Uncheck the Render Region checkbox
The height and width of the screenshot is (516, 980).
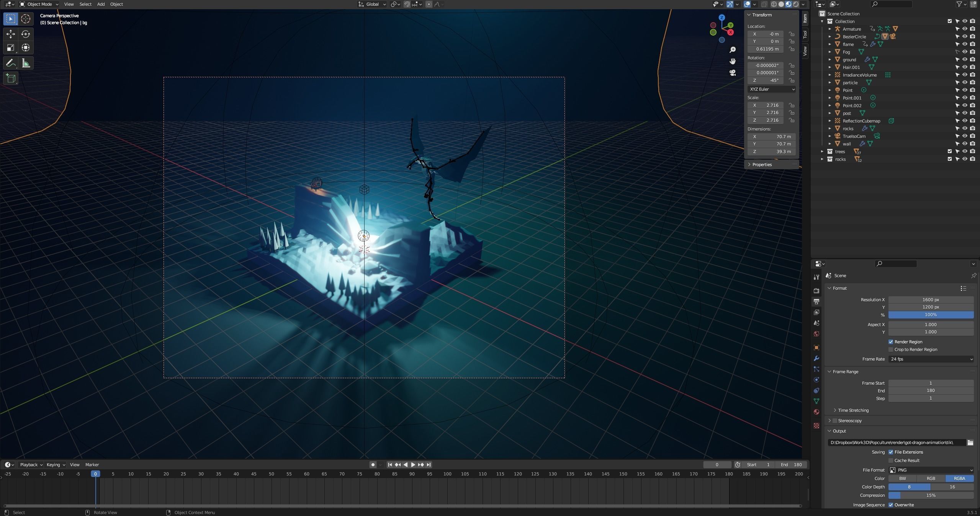891,342
